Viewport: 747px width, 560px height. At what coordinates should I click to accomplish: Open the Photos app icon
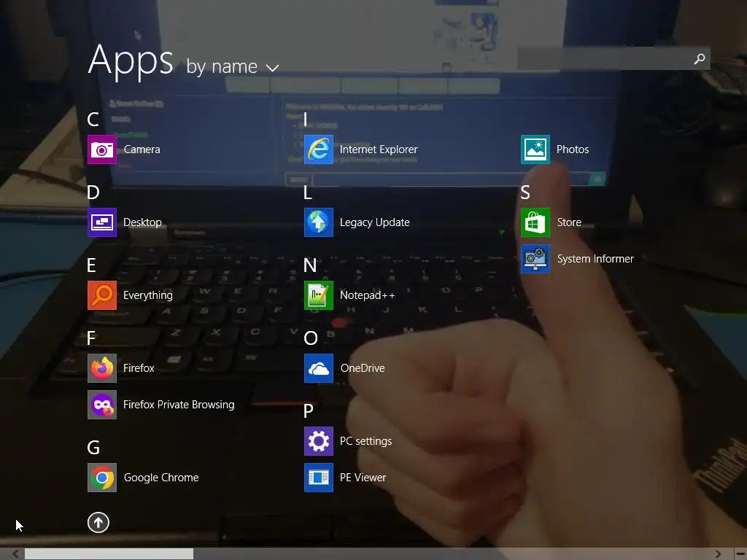click(535, 149)
